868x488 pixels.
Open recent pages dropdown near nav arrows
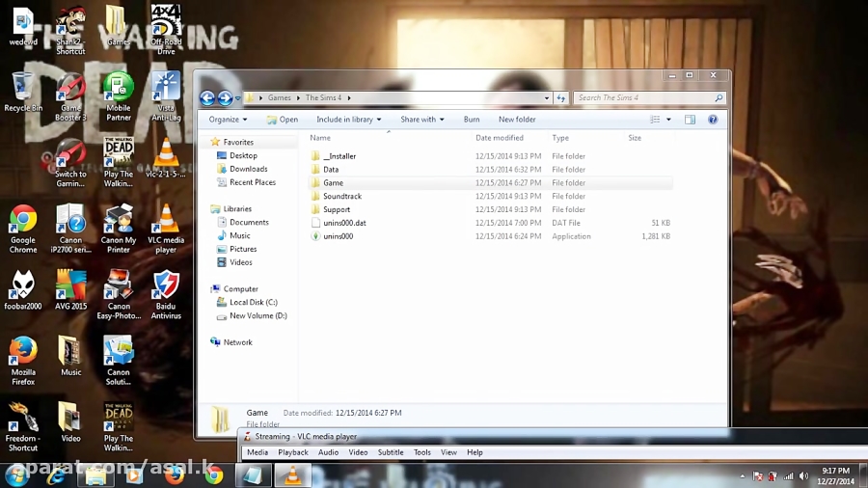[238, 98]
